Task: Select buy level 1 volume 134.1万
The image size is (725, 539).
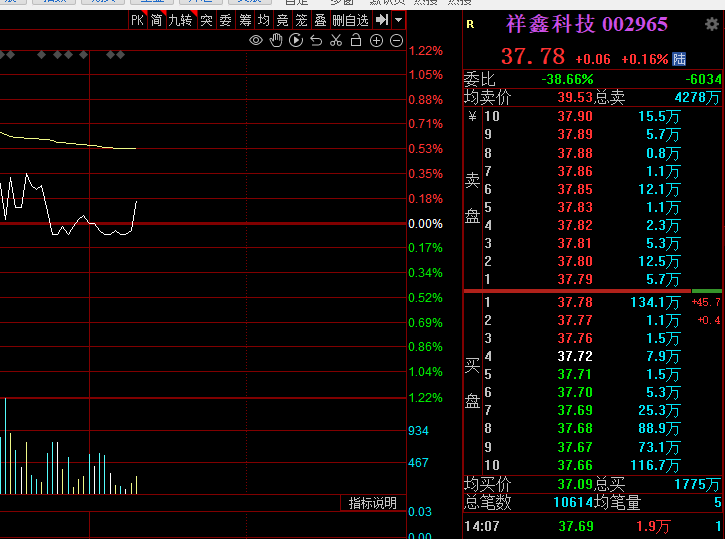Action: coord(655,302)
